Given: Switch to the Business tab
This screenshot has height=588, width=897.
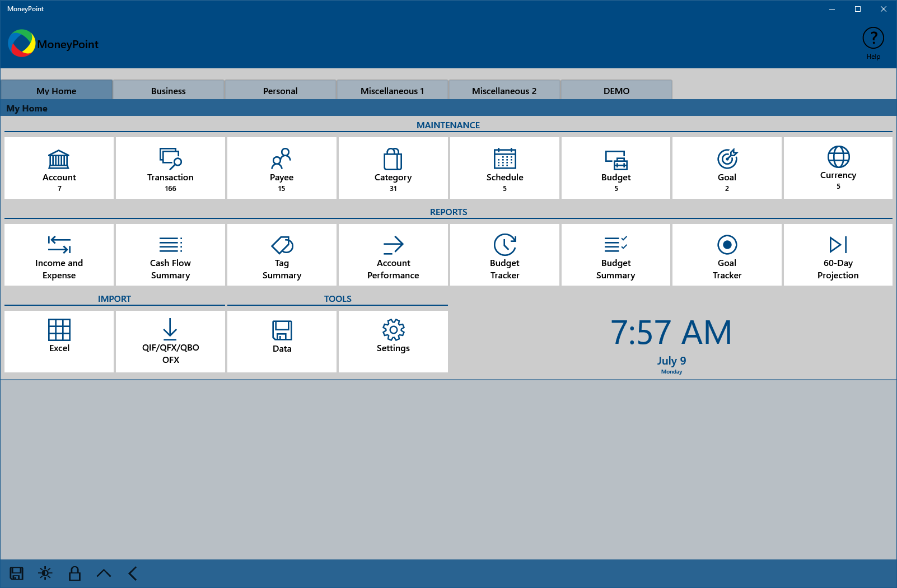Looking at the screenshot, I should pos(169,90).
